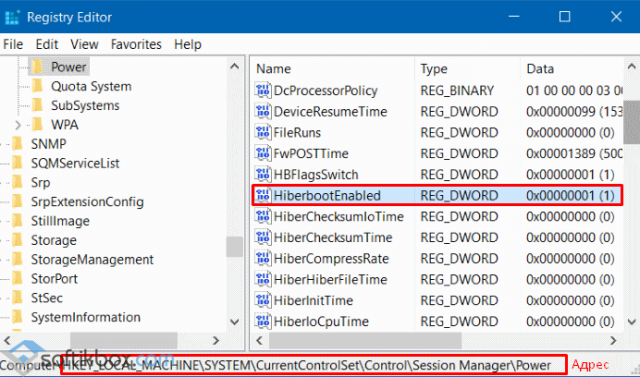640x377 pixels.
Task: Click the StSec folder icon
Action: [x=18, y=297]
